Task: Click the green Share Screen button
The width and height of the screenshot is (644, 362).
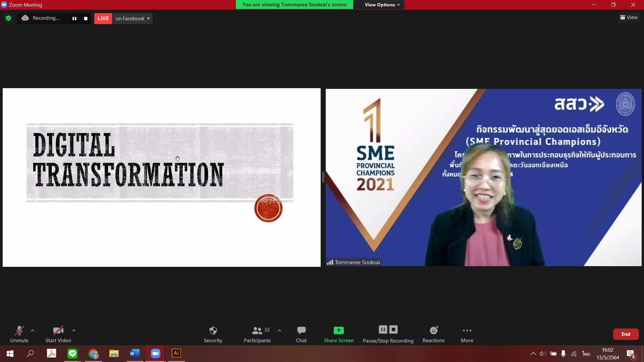Action: click(338, 334)
